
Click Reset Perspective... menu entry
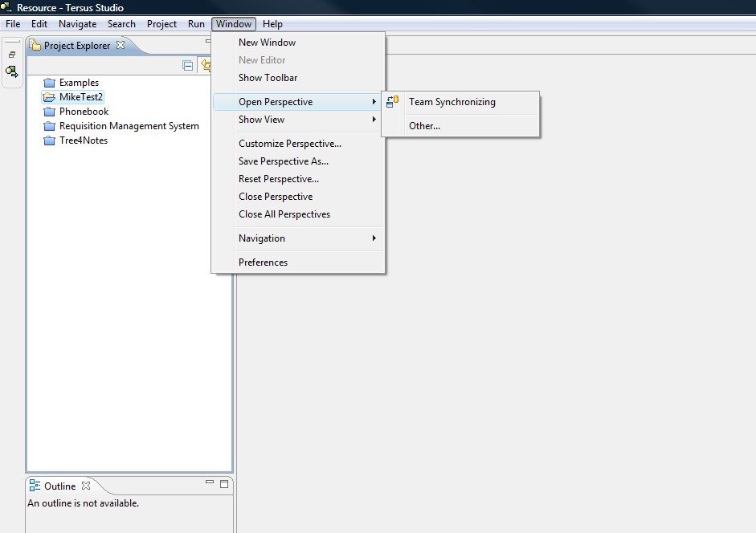(278, 179)
